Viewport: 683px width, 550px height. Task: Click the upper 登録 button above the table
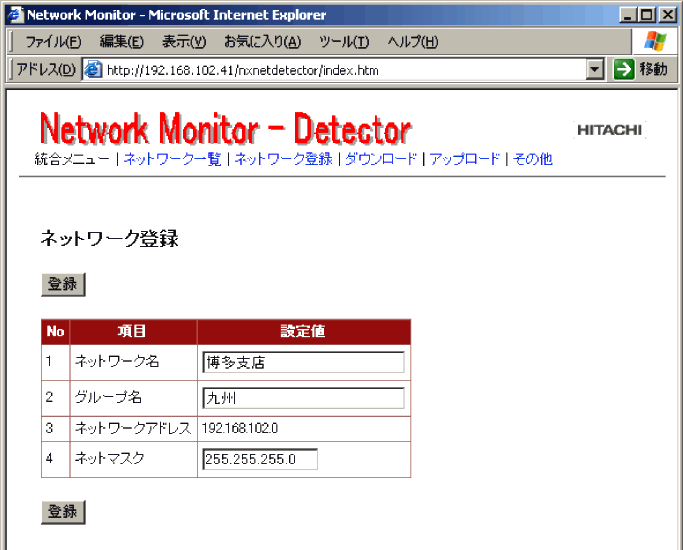pos(63,285)
